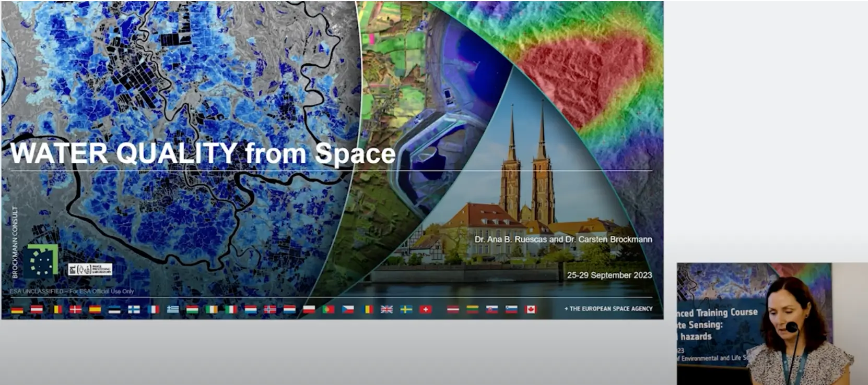Click the Irish flag left of Italy's
The image size is (868, 385).
pyautogui.click(x=212, y=309)
